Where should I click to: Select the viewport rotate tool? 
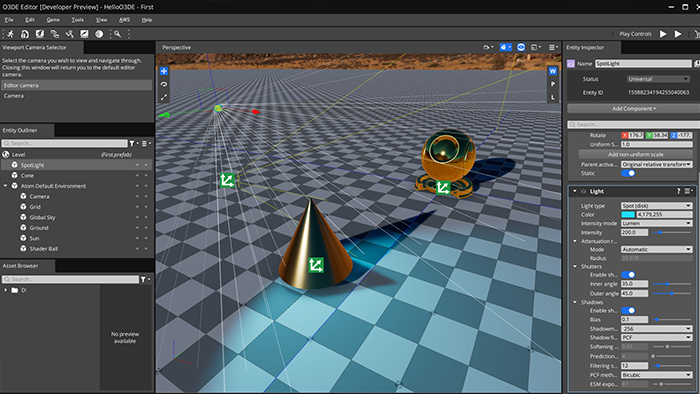[164, 84]
